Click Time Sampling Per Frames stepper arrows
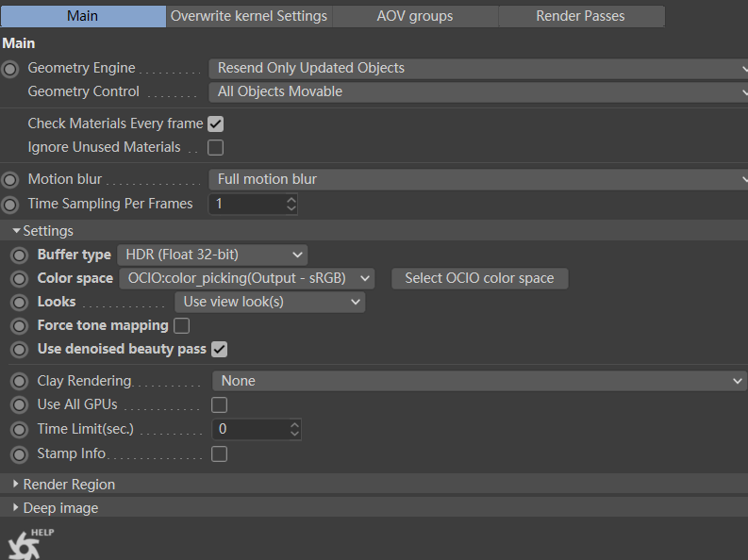 click(291, 204)
